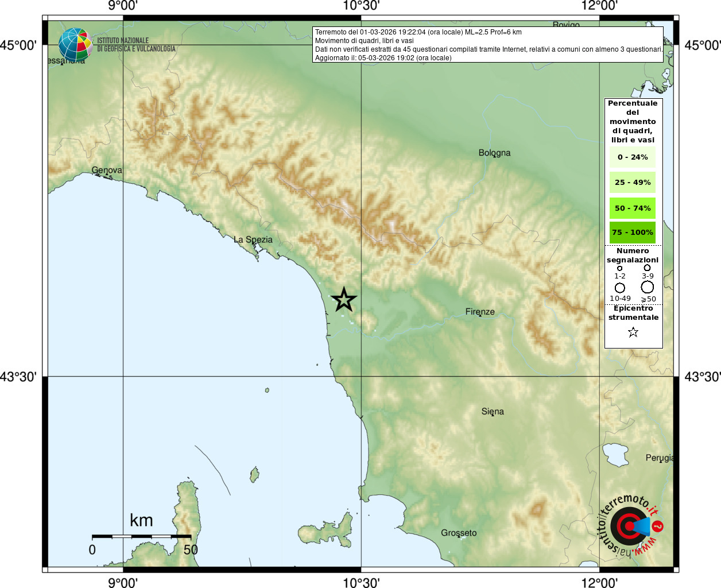Click the 'Aggiornato il: 05-03-2026' line

[x=383, y=58]
